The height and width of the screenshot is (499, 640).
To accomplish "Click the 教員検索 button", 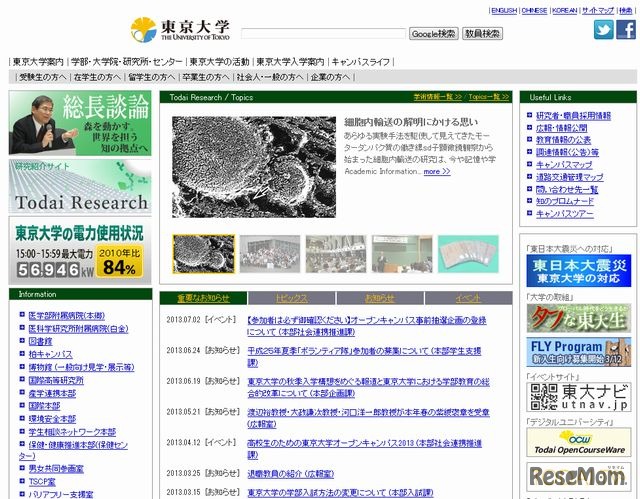I will (482, 34).
